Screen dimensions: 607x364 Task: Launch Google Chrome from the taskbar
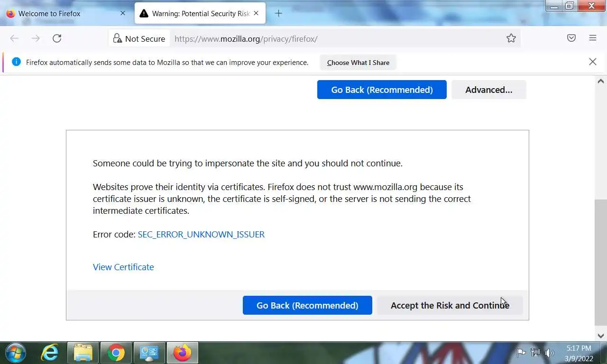click(x=116, y=353)
